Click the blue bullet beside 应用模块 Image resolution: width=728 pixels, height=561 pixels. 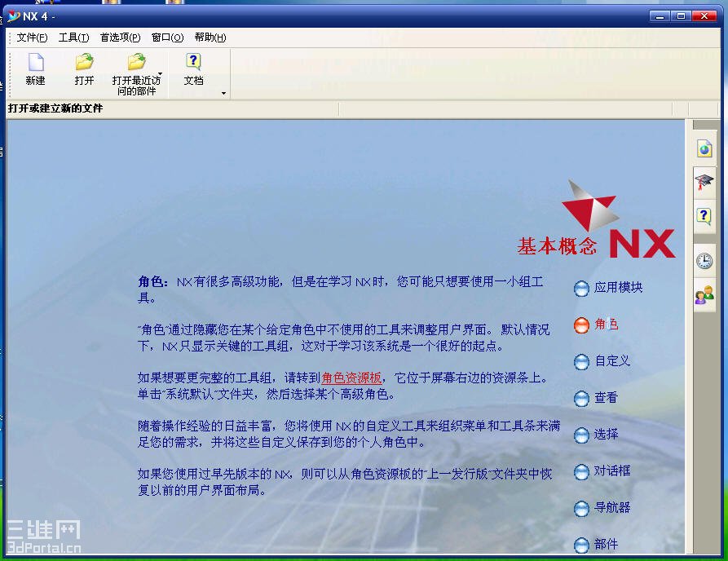[581, 289]
